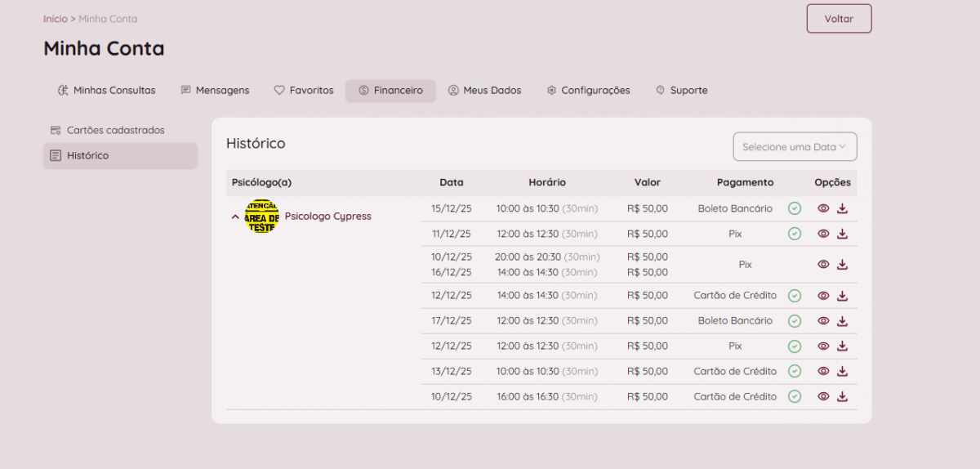
Task: Follow the Início breadcrumb link
Action: [55, 19]
